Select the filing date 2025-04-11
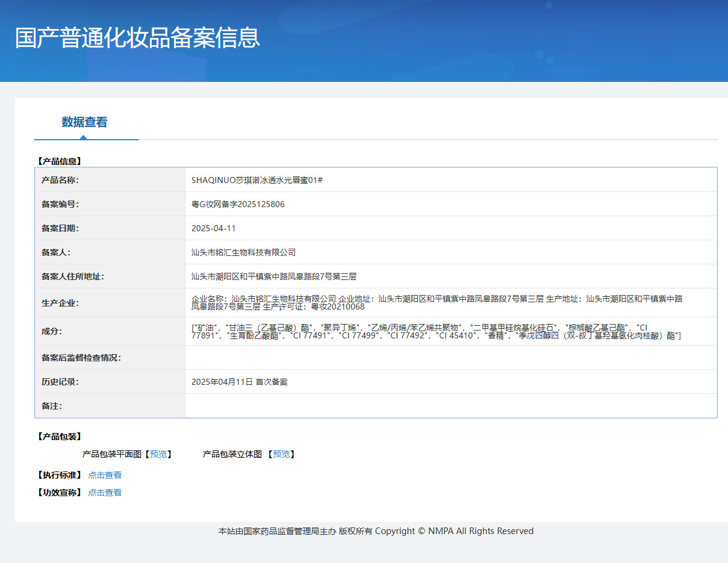 214,228
